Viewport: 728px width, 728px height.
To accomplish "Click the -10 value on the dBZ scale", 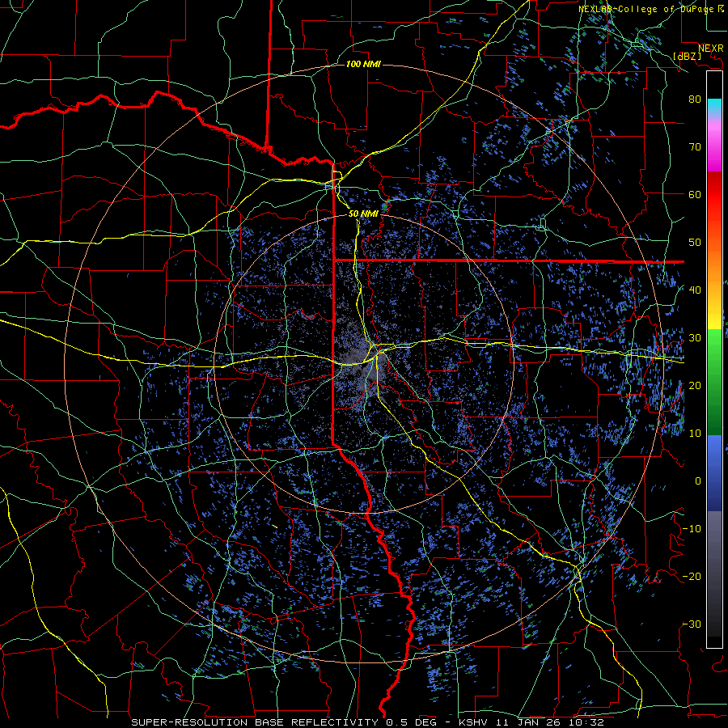I will [692, 528].
